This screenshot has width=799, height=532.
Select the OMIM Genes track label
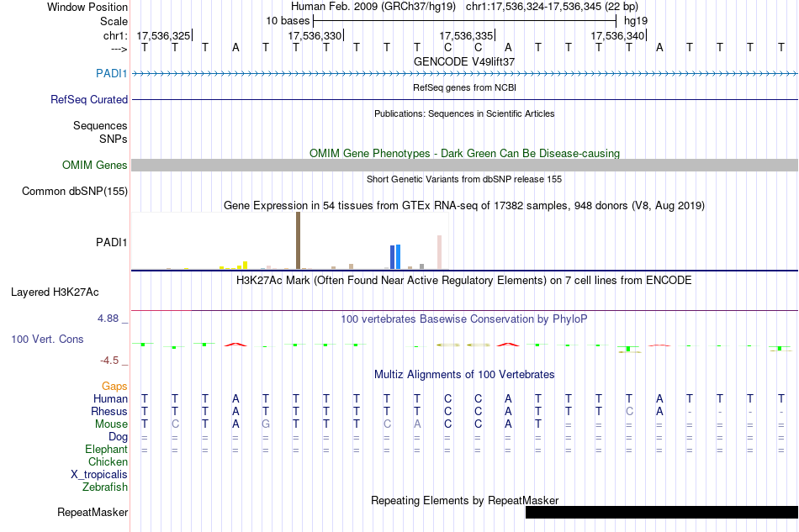point(94,165)
